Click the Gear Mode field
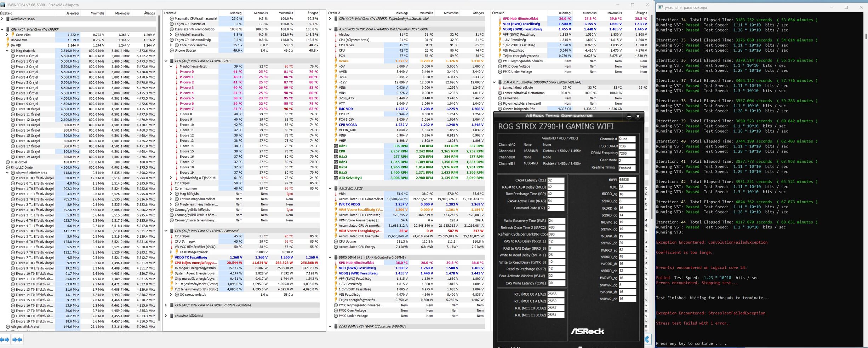The width and height of the screenshot is (868, 348). (x=627, y=160)
